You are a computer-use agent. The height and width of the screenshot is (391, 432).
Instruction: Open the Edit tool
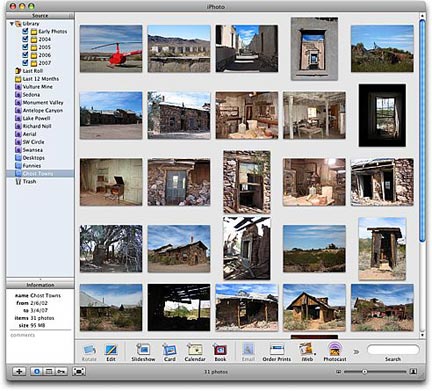(x=111, y=353)
